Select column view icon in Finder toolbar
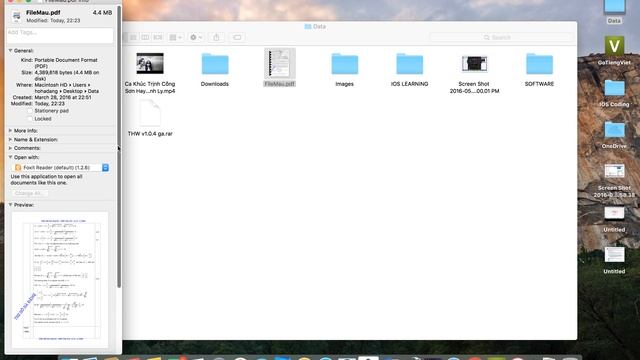The image size is (640, 360). pyautogui.click(x=145, y=37)
